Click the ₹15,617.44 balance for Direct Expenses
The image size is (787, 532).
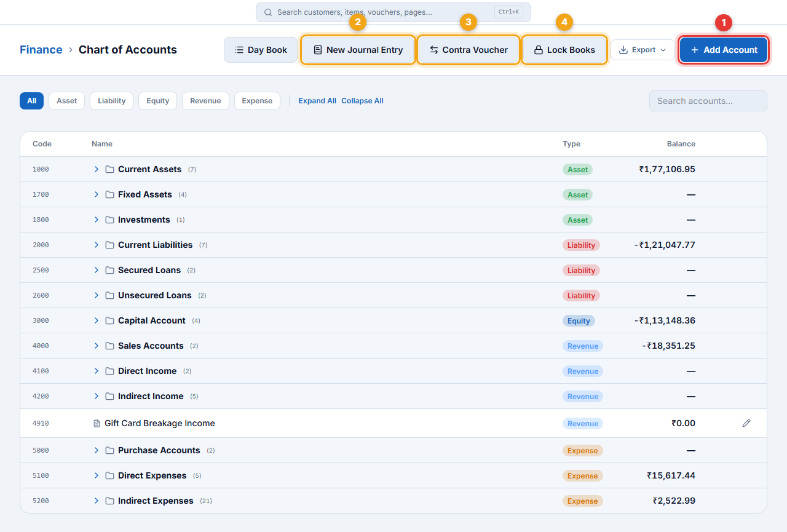[x=671, y=475]
